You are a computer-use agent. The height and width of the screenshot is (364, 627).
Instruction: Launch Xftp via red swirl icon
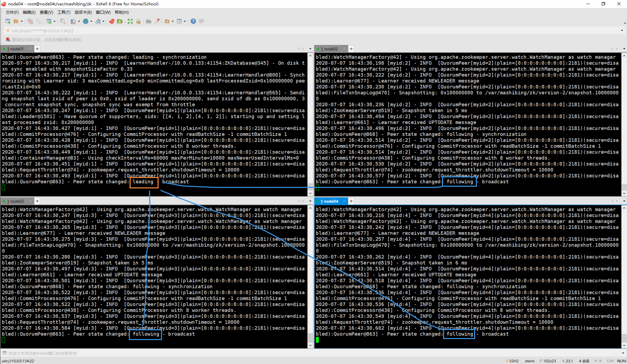[112, 21]
